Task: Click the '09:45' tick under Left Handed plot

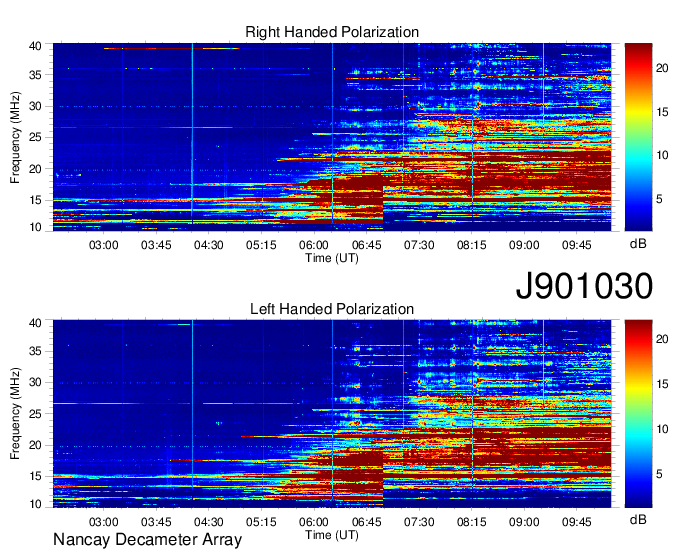Action: [577, 522]
